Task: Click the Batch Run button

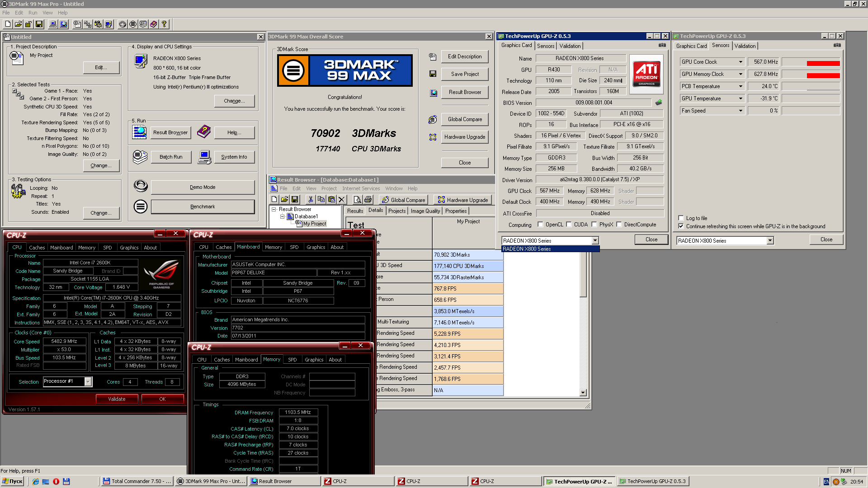Action: pos(171,157)
